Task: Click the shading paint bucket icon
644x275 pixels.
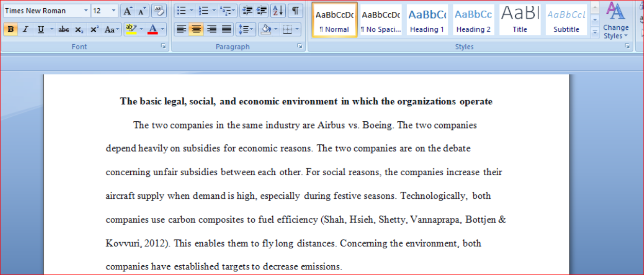Action: pos(266,29)
